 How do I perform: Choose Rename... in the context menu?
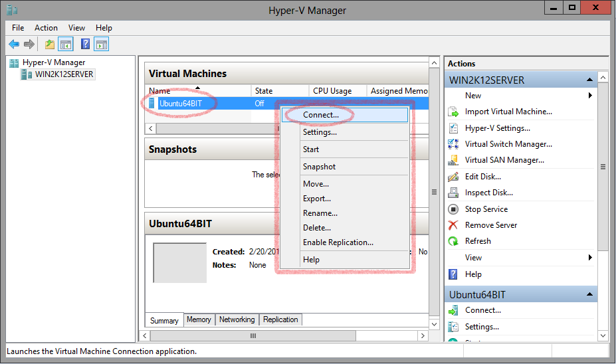[345, 213]
